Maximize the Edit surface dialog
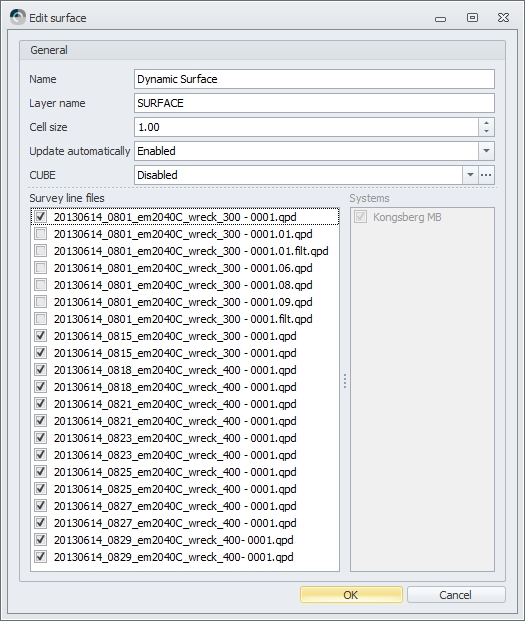Screen dimensions: 525x621 (472, 17)
